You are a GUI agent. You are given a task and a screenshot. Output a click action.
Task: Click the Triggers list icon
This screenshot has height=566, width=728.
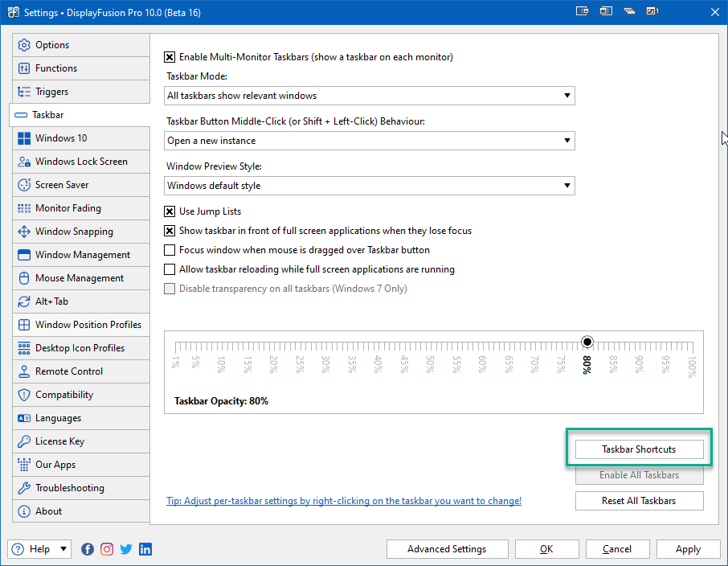pos(23,92)
